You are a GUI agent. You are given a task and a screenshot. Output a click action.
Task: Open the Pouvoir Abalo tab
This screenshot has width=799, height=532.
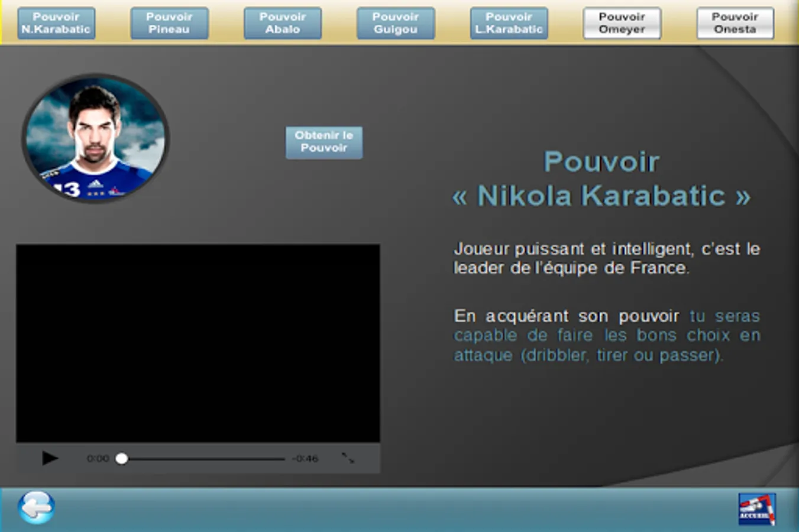pos(283,23)
